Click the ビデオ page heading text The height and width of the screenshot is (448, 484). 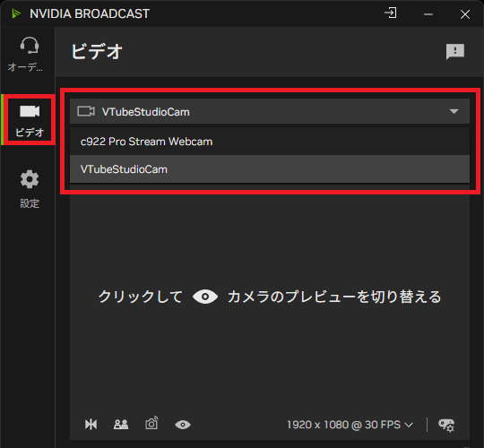click(x=97, y=51)
